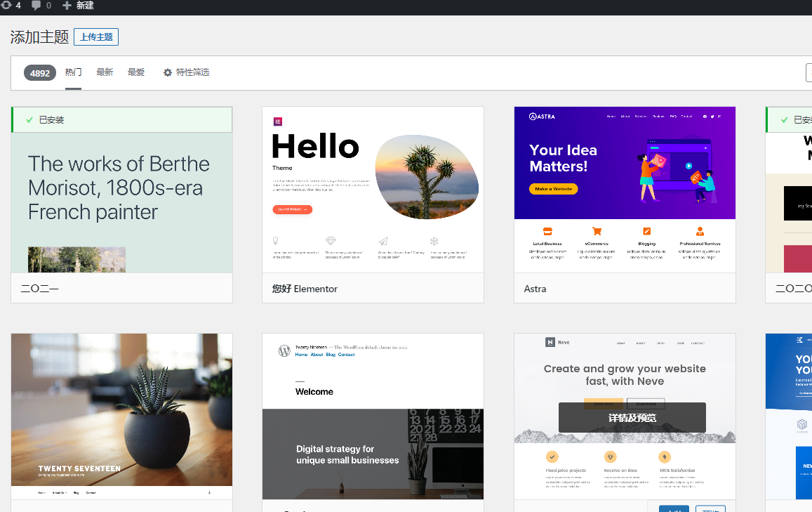Click the blue install button under Neve
This screenshot has width=812, height=512.
(674, 508)
